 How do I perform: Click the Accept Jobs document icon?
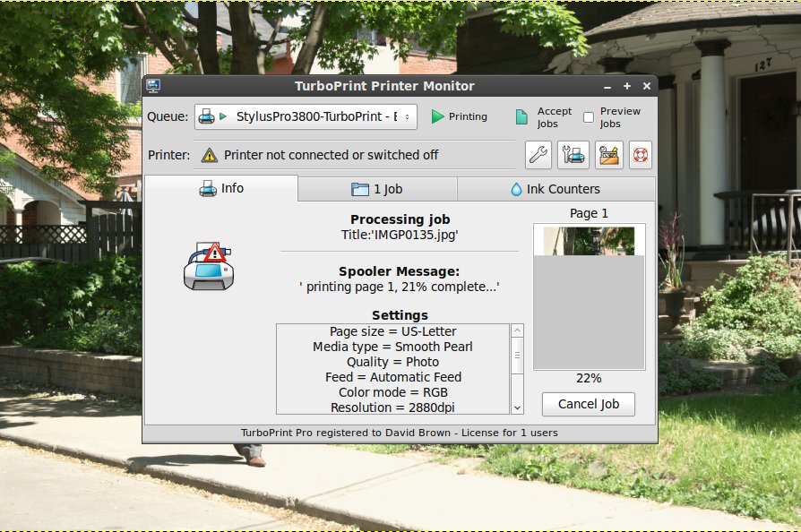(x=521, y=117)
